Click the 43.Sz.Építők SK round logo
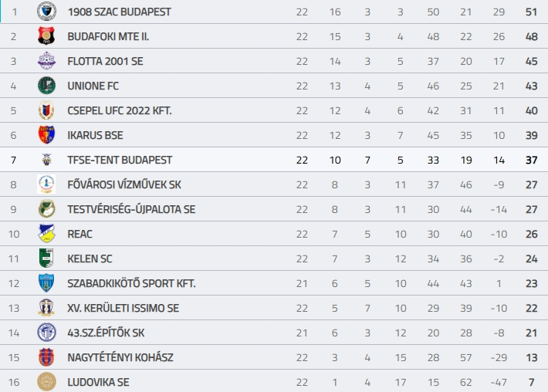Viewport: 548px width, 392px height. point(46,333)
